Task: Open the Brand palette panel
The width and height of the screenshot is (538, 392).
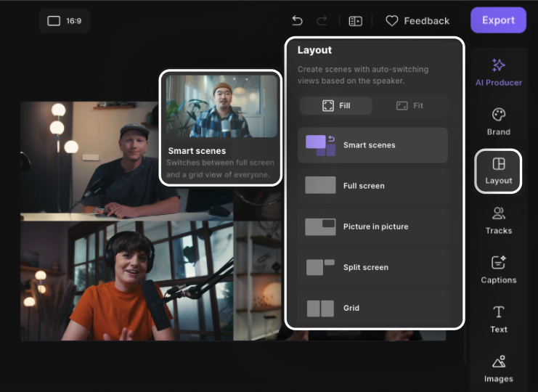Action: tap(498, 121)
